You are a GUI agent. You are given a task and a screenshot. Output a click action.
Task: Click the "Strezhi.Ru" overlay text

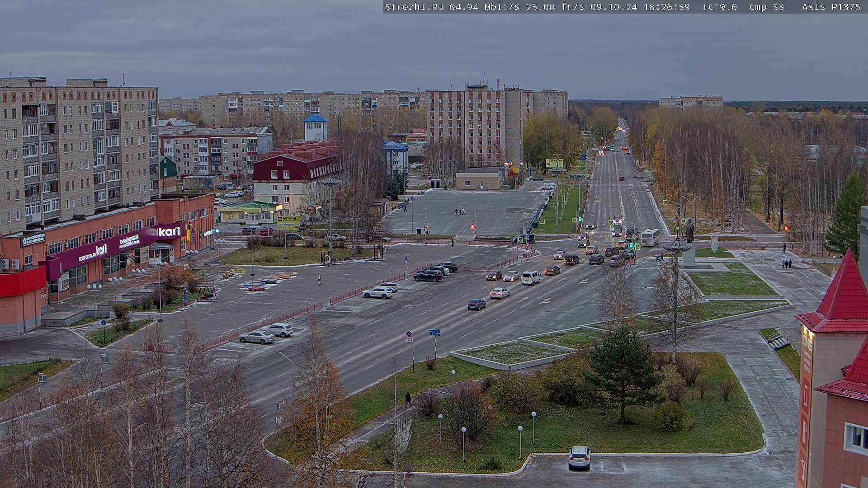tap(414, 7)
